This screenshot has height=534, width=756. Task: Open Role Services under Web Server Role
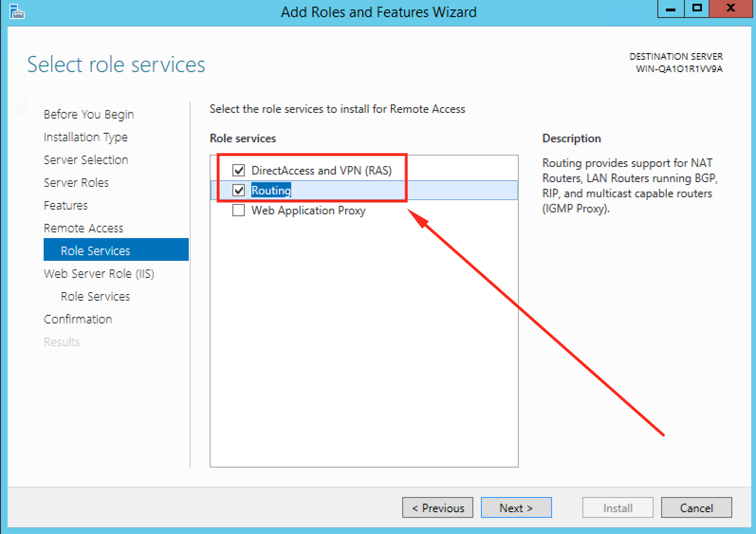pos(95,296)
